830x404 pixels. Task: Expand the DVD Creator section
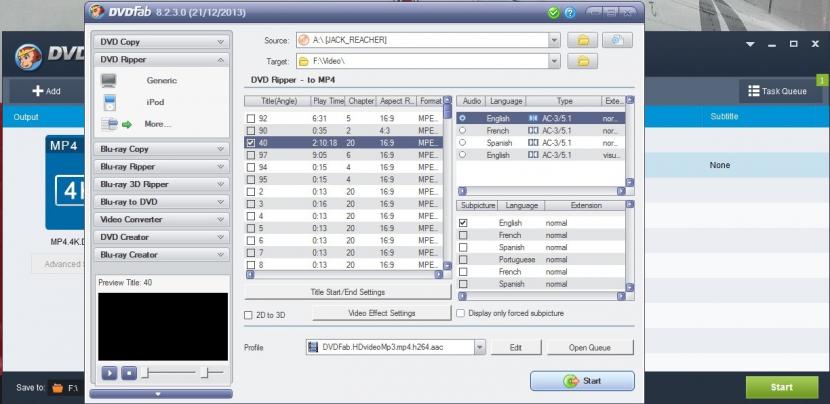coord(161,237)
